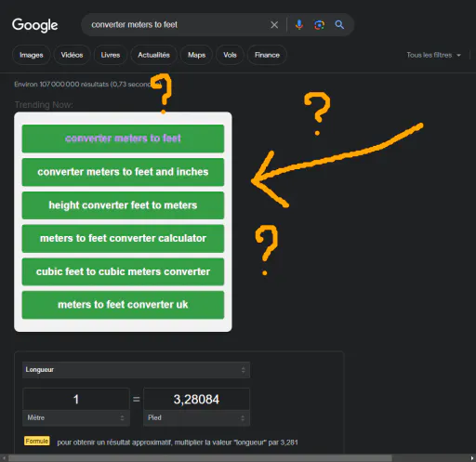Click the magnifying glass search icon
Screen dimensions: 476x462
[x=339, y=25]
